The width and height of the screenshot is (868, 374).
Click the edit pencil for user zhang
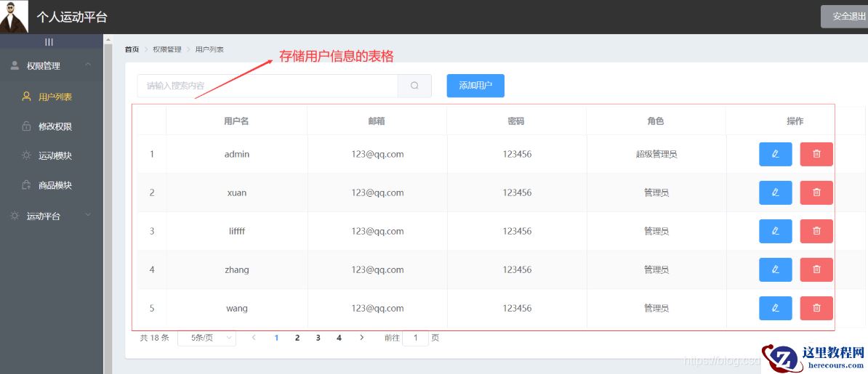click(x=775, y=269)
